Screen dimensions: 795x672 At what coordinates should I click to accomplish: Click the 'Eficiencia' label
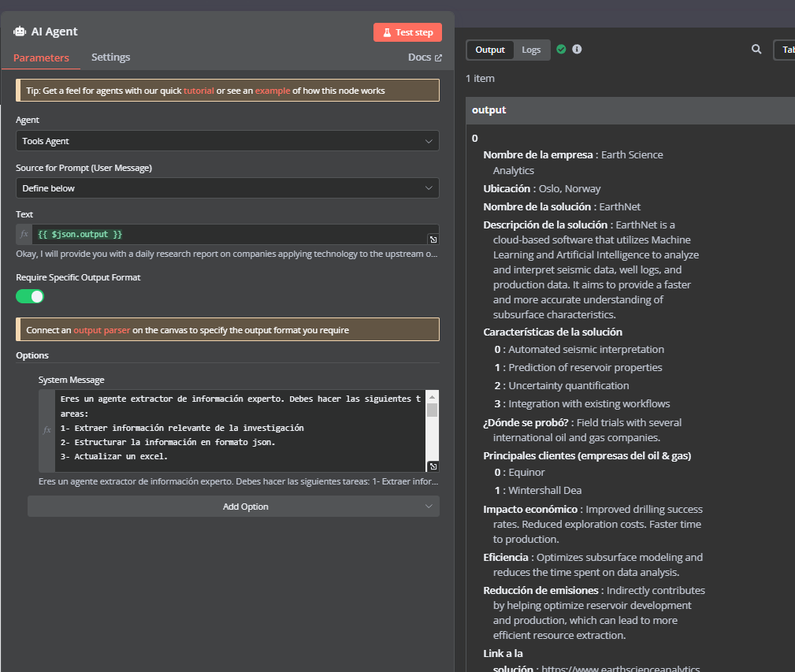[506, 558]
